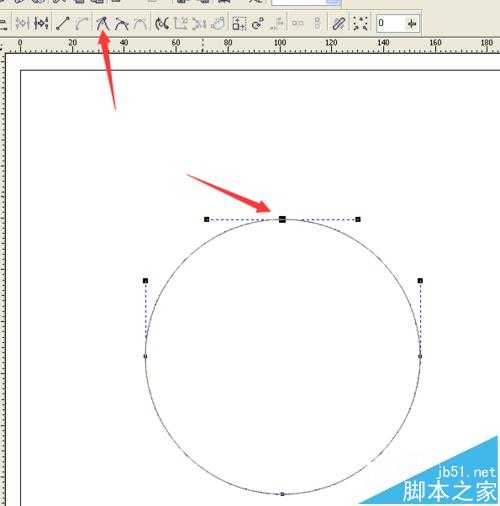The width and height of the screenshot is (500, 506).
Task: Click the Convert line to curve icon
Action: (x=81, y=24)
